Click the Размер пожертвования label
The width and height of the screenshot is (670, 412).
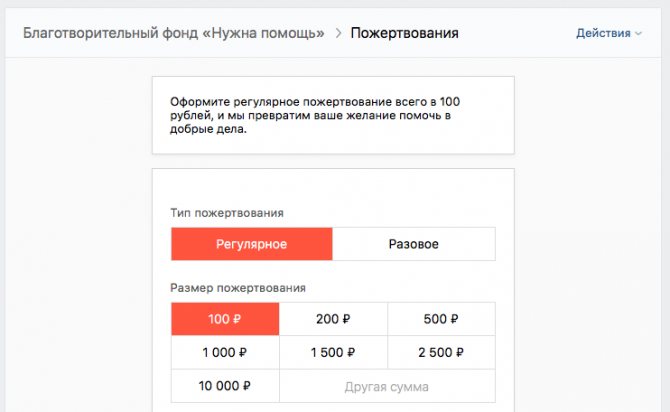[x=237, y=288]
